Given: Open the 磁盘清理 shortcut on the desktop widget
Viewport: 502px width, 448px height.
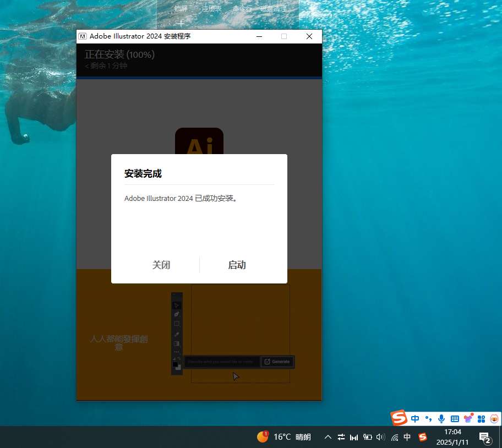Looking at the screenshot, I should [273, 9].
